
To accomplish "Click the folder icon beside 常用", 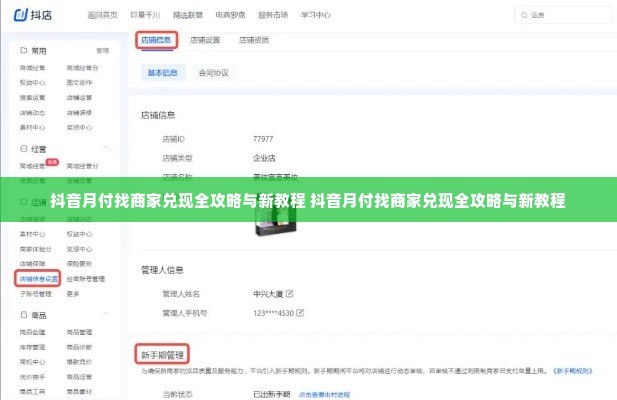I will (24, 50).
